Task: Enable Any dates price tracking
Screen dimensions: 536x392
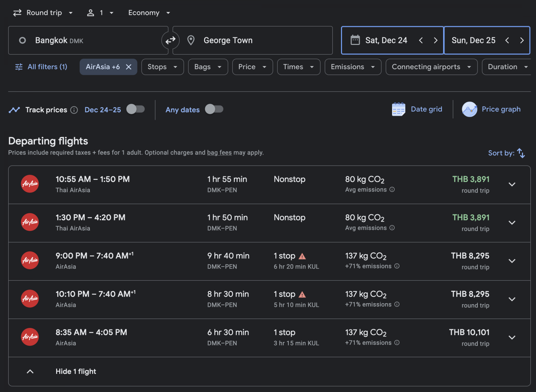Action: tap(214, 109)
